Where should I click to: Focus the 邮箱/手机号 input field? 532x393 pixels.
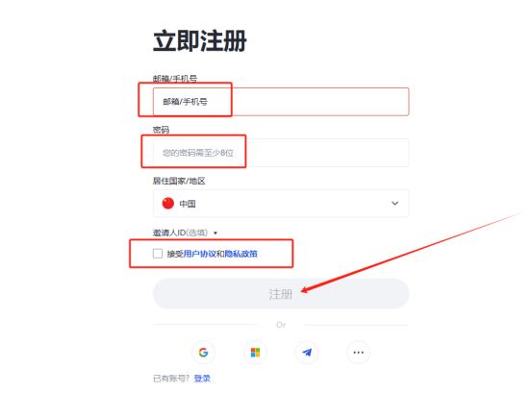(281, 102)
